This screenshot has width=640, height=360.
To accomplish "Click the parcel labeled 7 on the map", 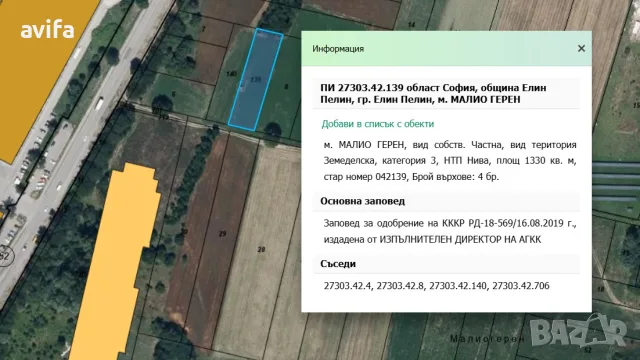I will pyautogui.click(x=203, y=29).
